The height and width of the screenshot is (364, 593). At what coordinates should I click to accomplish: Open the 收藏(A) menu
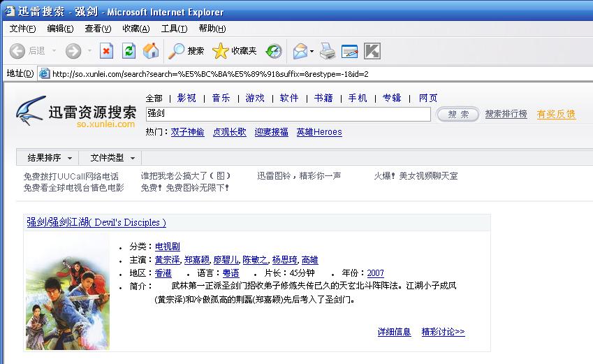tap(136, 29)
